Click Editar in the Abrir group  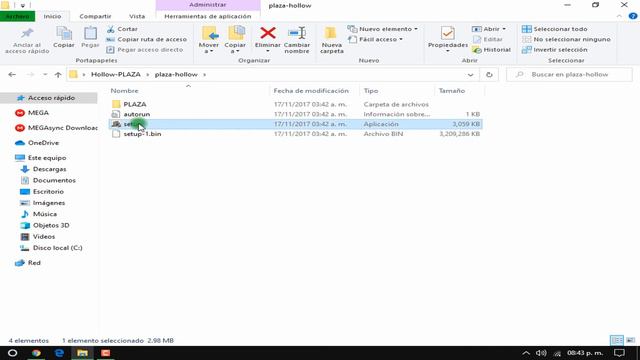(487, 39)
